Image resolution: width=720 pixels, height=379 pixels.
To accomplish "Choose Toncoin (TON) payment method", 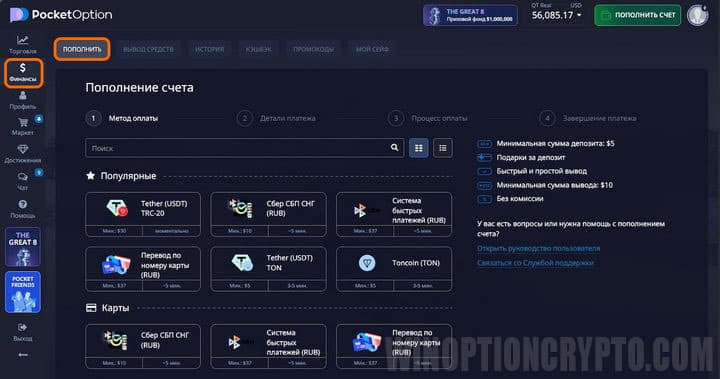I will pyautogui.click(x=394, y=269).
